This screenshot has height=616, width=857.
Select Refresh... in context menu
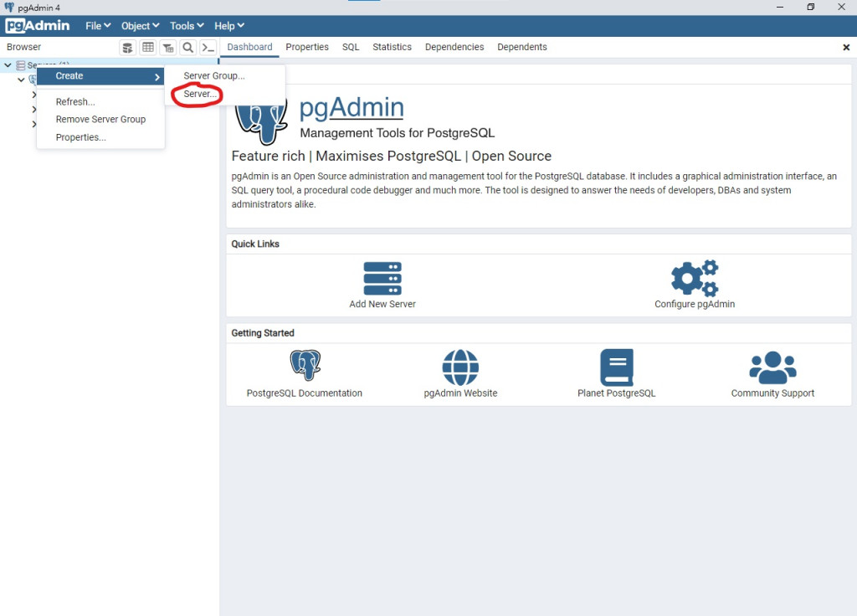tap(100, 101)
